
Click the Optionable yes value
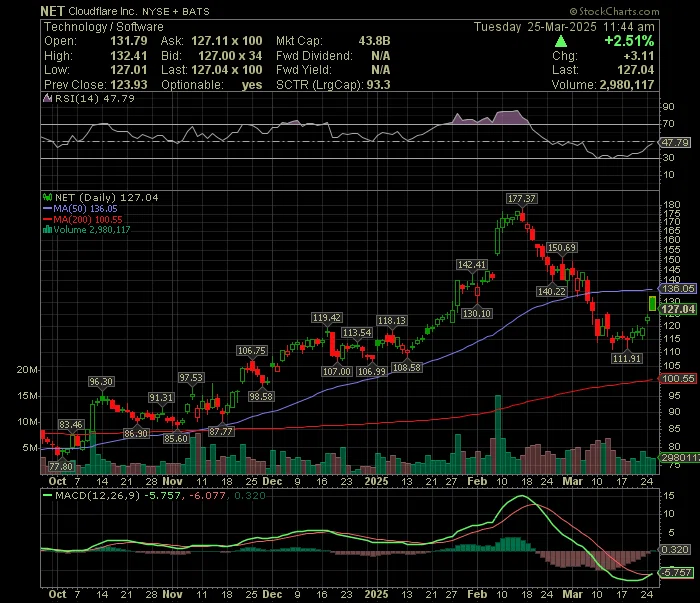pos(252,85)
